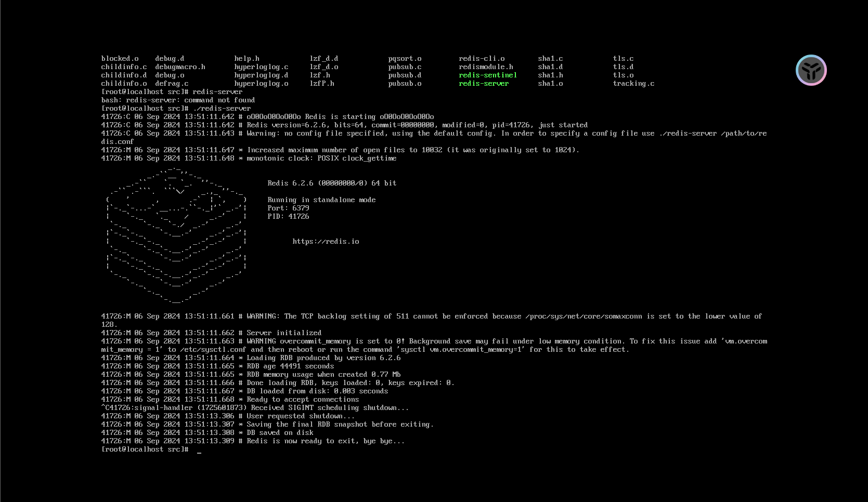Click the tracking.c file name

(x=633, y=83)
